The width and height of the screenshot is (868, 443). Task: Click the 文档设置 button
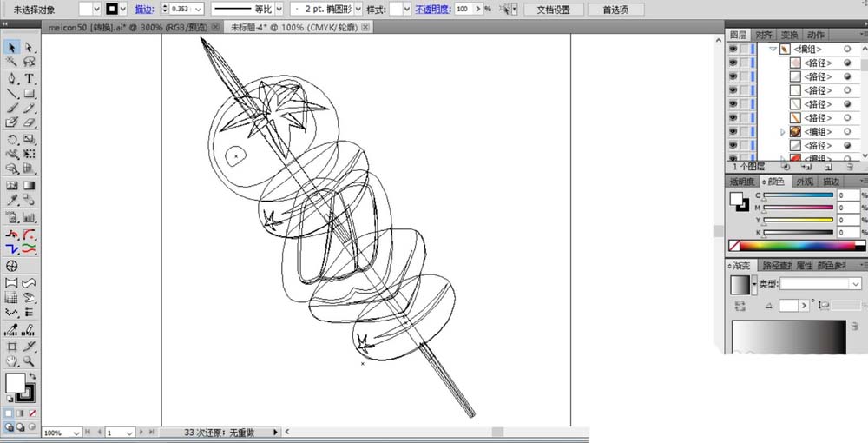pyautogui.click(x=554, y=10)
